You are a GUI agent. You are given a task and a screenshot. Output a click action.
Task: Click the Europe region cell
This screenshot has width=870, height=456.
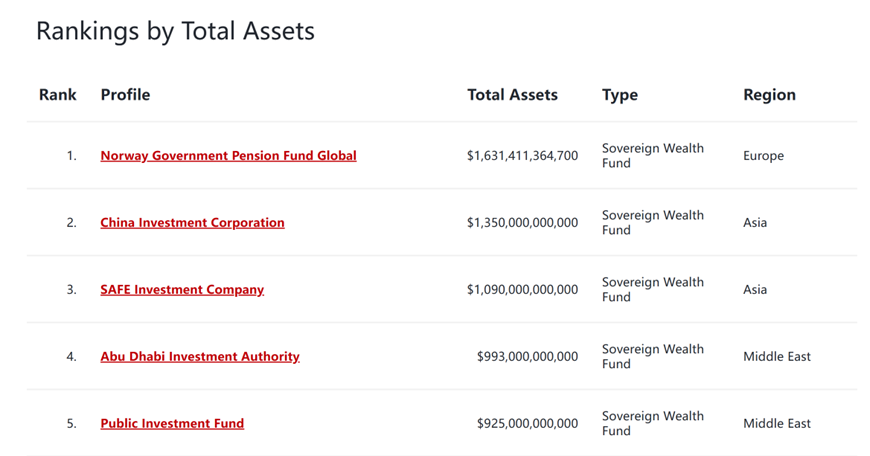point(763,156)
